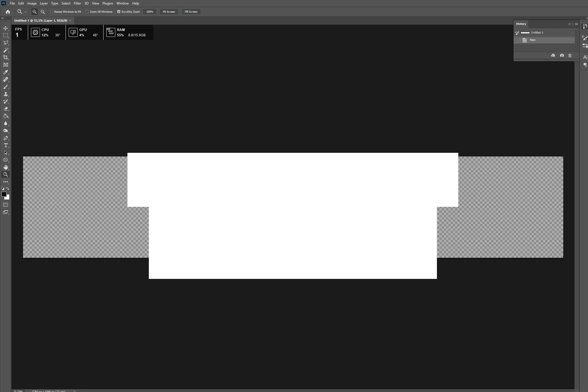Click the Fit Screen button
Viewport: 588px width, 392px height.
169,12
